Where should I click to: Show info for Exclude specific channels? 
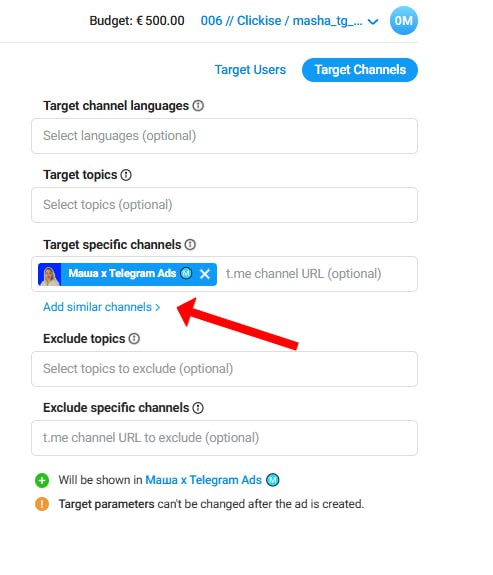pos(198,408)
